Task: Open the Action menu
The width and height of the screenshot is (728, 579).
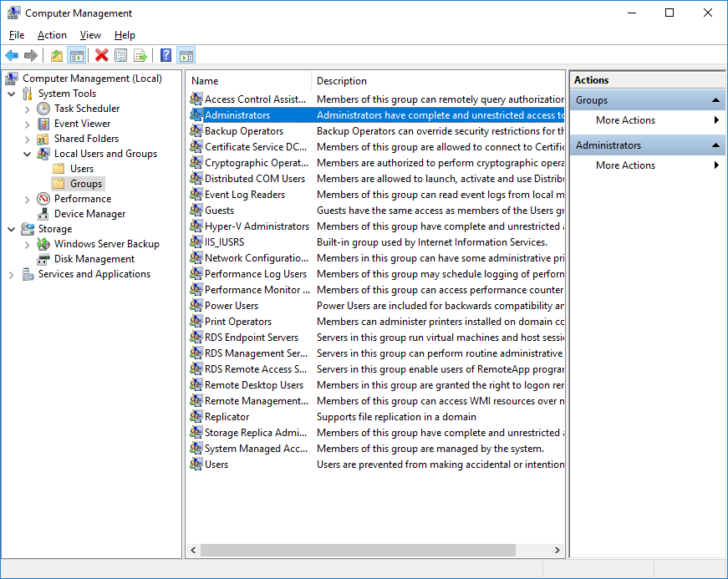Action: (52, 35)
